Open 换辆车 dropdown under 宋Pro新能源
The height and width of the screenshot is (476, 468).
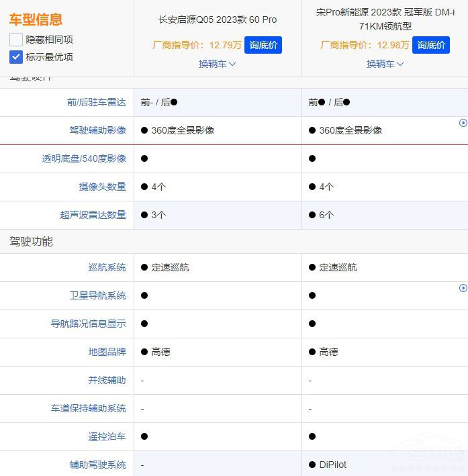click(x=385, y=64)
